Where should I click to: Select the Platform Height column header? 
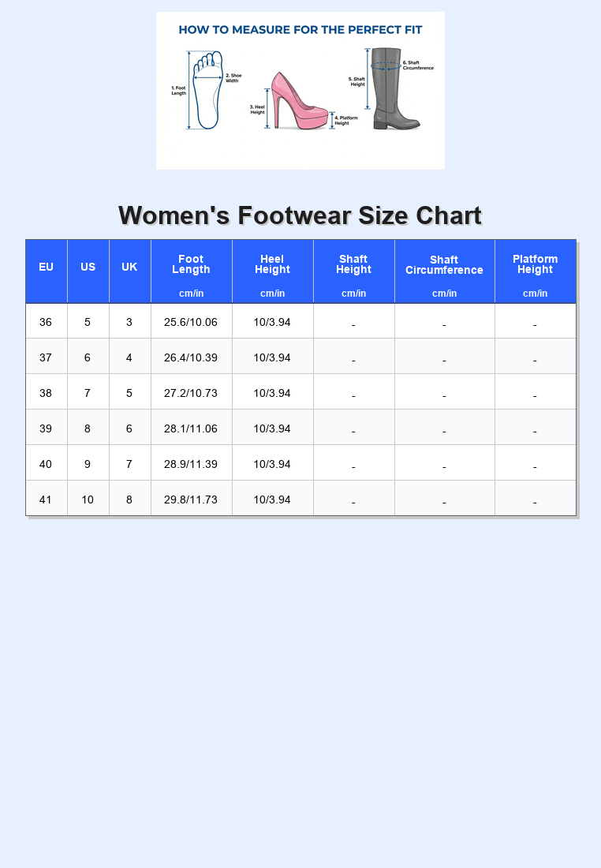click(535, 264)
